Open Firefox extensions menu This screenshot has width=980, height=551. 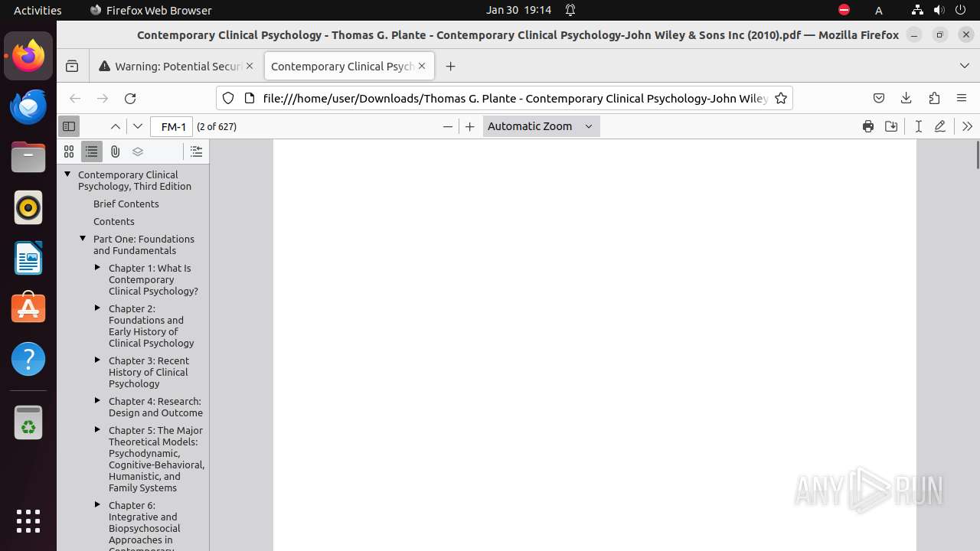click(x=934, y=98)
